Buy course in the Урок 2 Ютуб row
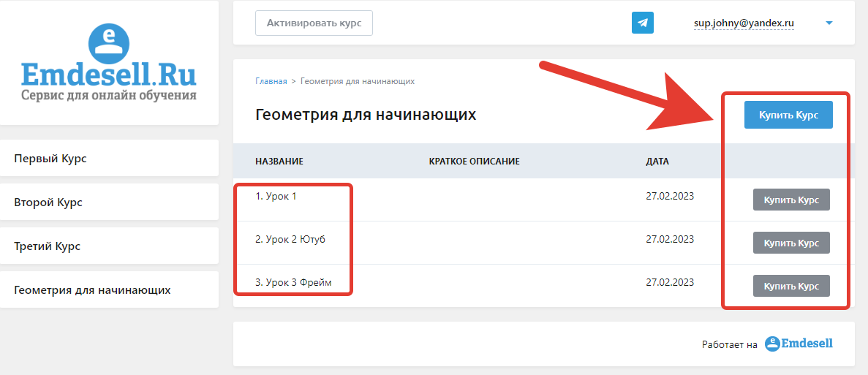The height and width of the screenshot is (375, 868). [791, 243]
